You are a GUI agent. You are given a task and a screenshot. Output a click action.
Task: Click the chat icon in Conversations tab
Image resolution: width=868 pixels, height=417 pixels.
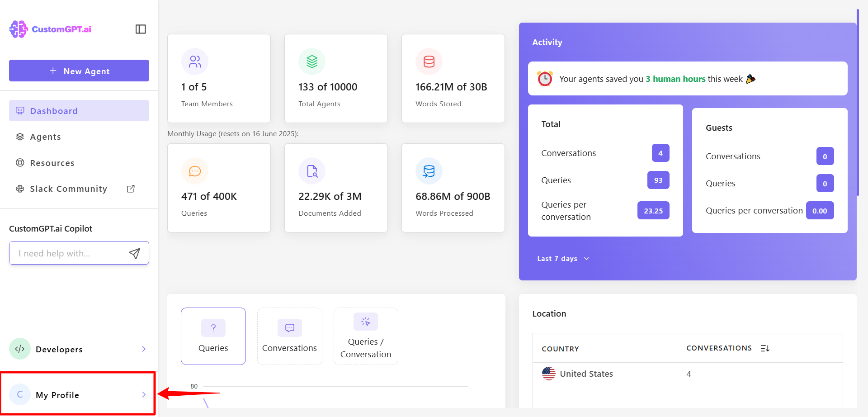[x=290, y=328]
